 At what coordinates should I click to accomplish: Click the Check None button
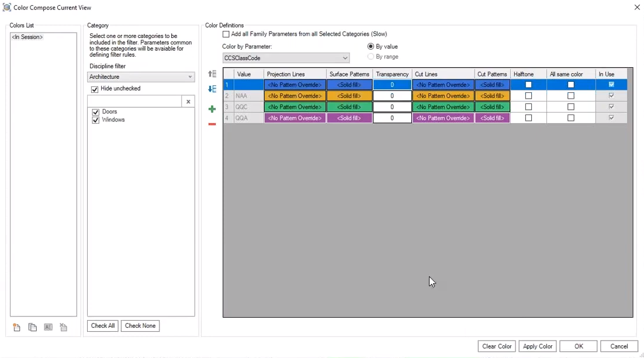click(140, 326)
